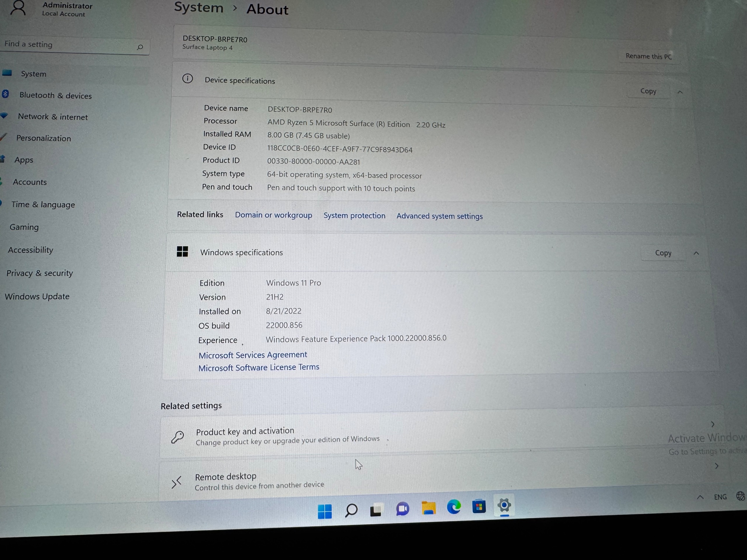This screenshot has height=560, width=747.
Task: Click OS build value 22000.856
Action: 284,325
